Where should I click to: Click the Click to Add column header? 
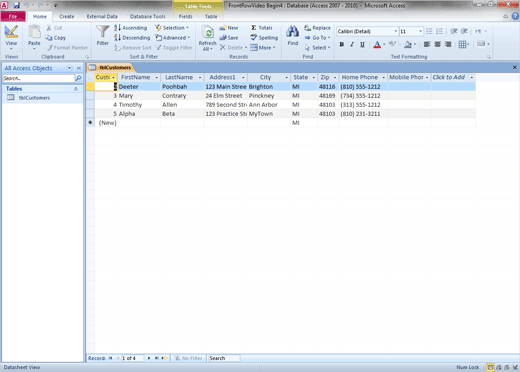click(x=453, y=77)
